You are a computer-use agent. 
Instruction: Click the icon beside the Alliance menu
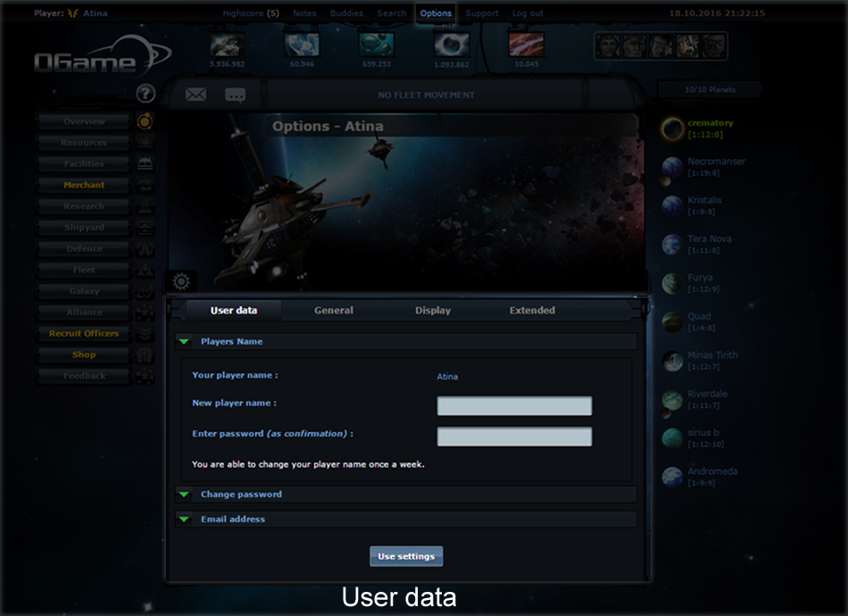pos(145,312)
